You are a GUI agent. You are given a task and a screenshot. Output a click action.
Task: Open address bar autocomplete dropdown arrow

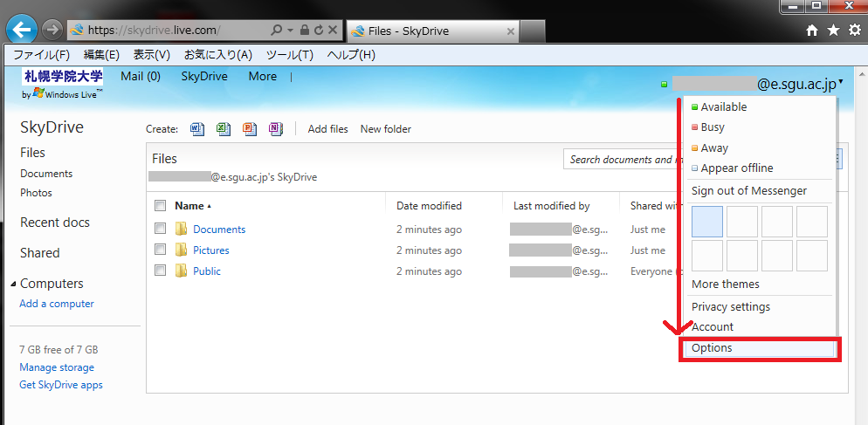[x=291, y=31]
